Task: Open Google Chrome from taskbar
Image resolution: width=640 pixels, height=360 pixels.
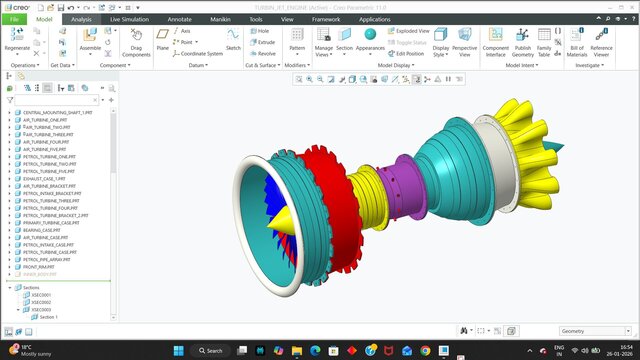Action: (x=425, y=351)
